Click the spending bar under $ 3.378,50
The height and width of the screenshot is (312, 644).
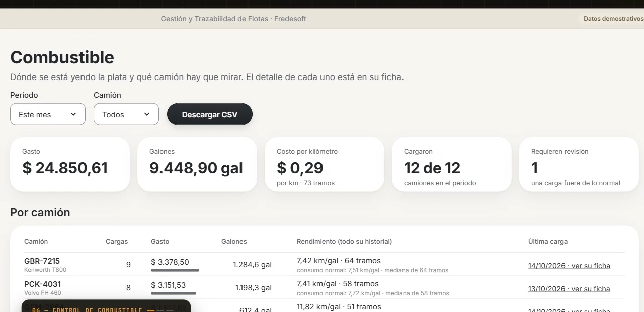175,270
